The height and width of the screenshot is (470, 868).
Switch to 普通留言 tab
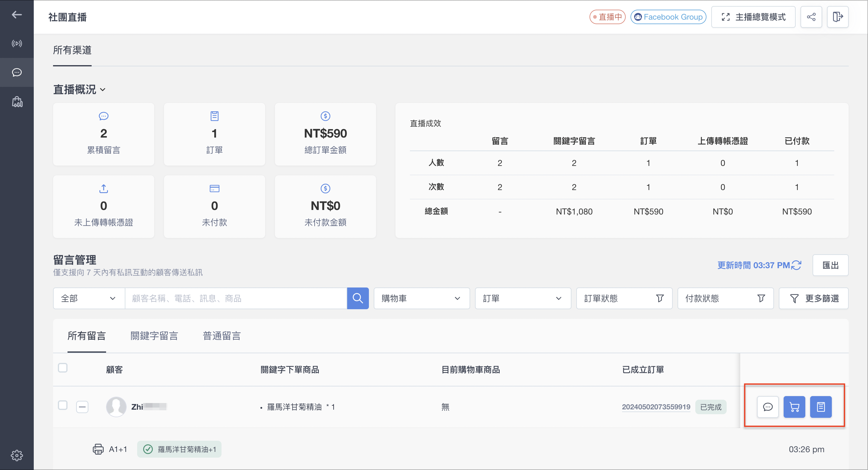point(222,336)
